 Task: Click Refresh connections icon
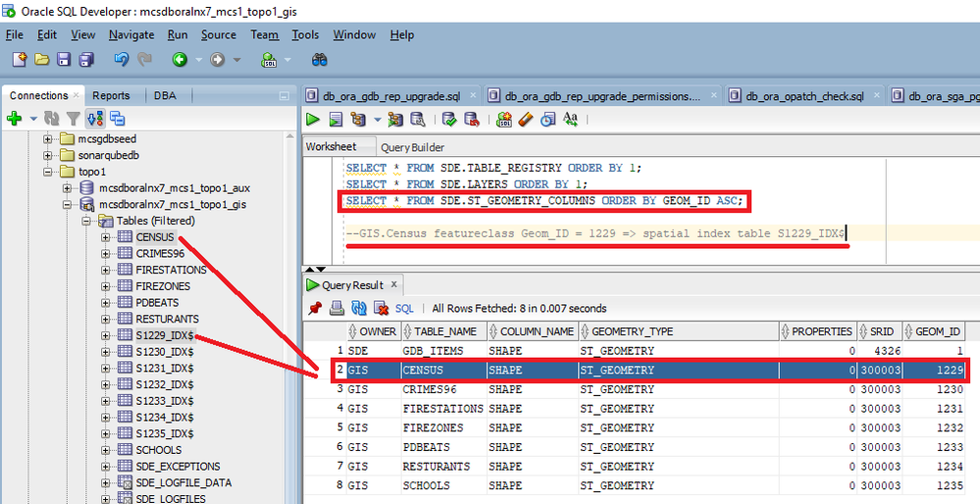[x=51, y=118]
